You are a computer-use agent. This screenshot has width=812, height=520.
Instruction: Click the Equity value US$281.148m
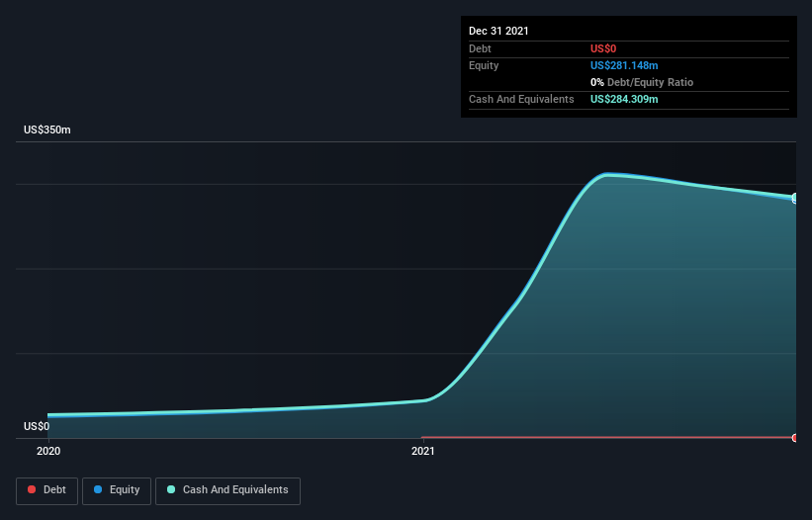click(624, 65)
